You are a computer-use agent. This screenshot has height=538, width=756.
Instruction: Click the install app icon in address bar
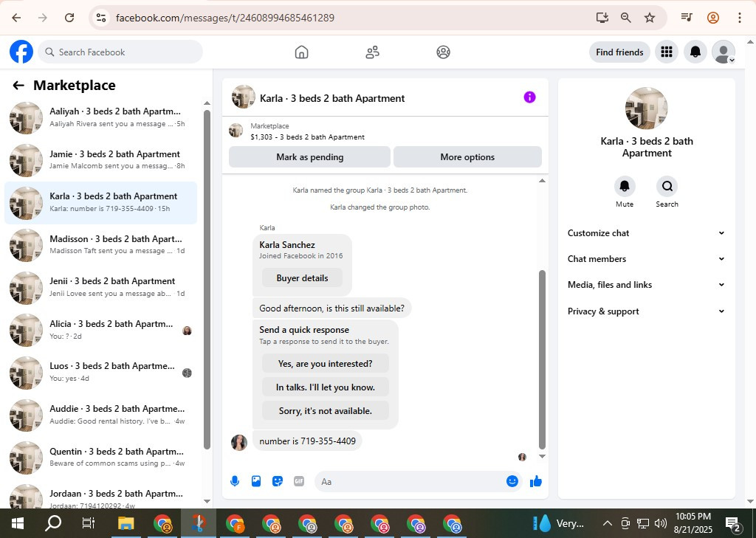point(602,18)
